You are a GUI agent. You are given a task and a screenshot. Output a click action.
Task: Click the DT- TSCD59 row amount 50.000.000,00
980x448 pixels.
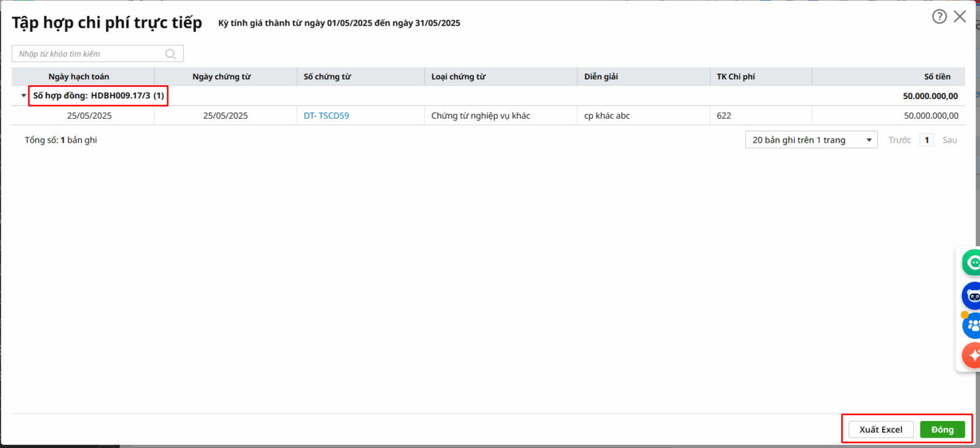coord(931,116)
